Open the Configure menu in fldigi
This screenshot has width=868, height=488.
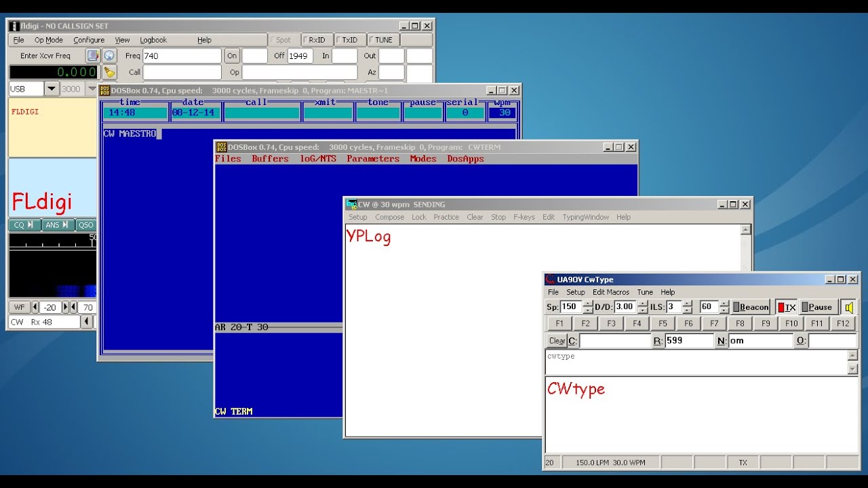coord(89,40)
